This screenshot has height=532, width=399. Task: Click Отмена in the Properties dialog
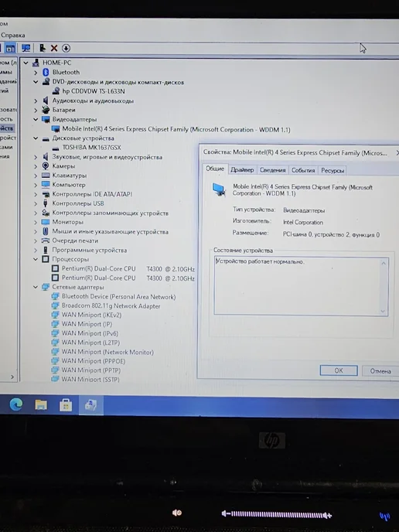tap(380, 371)
